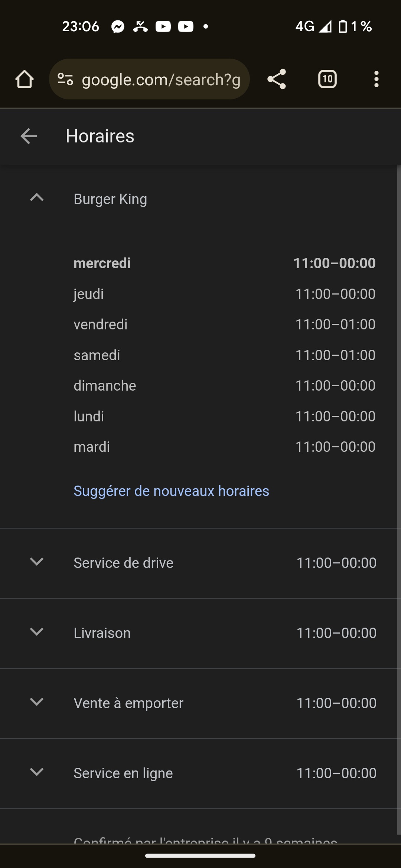The image size is (401, 868).
Task: Open the tab switcher showing 10 tabs
Action: [x=327, y=79]
